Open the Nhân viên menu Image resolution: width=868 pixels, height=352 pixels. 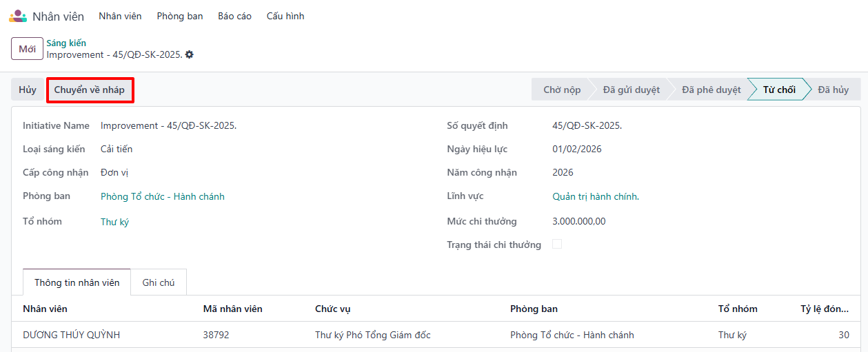pyautogui.click(x=120, y=16)
